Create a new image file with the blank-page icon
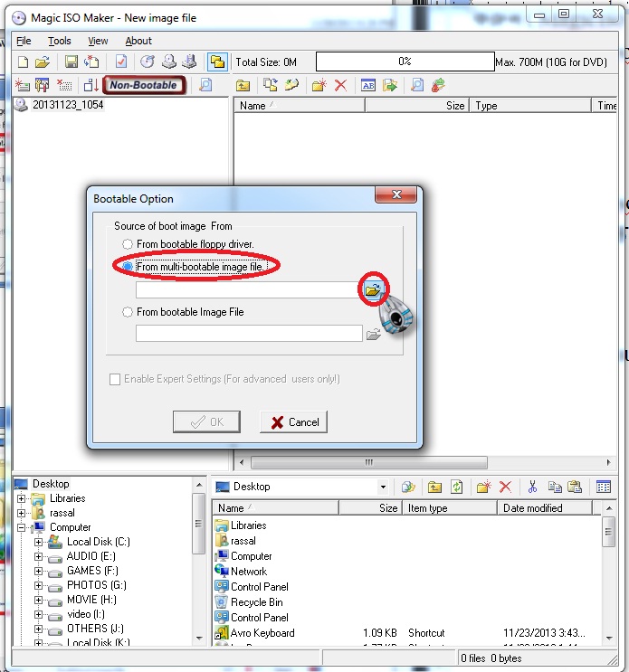The image size is (629, 672). (x=24, y=62)
